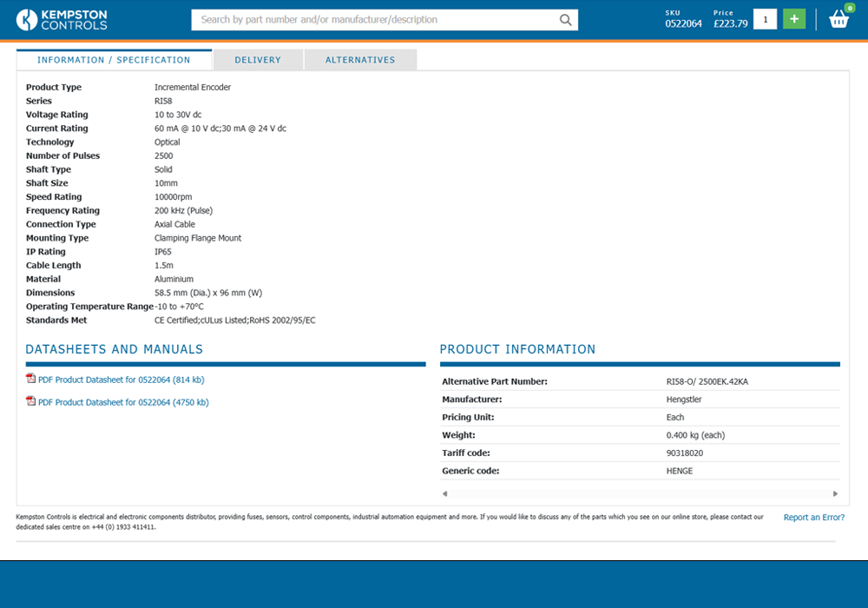This screenshot has width=868, height=608.
Task: Click the Clamping Flange Mount value
Action: [198, 238]
